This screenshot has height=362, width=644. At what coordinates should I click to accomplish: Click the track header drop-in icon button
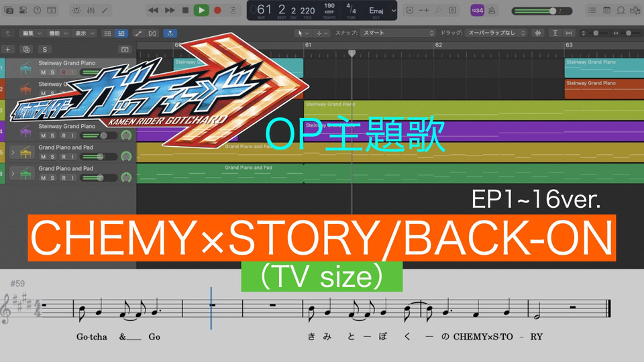click(125, 50)
